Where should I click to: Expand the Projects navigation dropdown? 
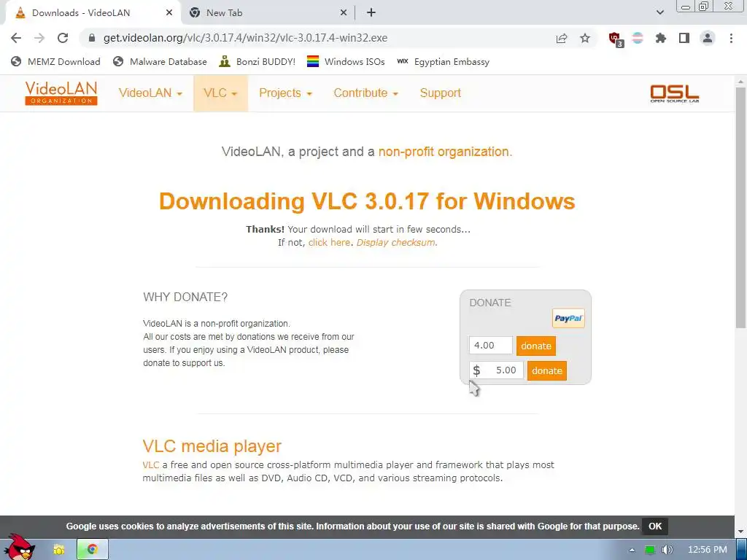[x=285, y=93]
